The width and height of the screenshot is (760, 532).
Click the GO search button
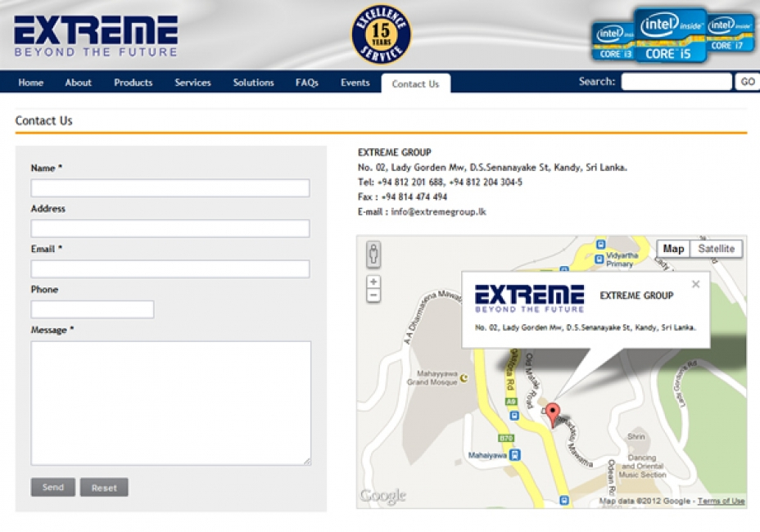tap(748, 81)
